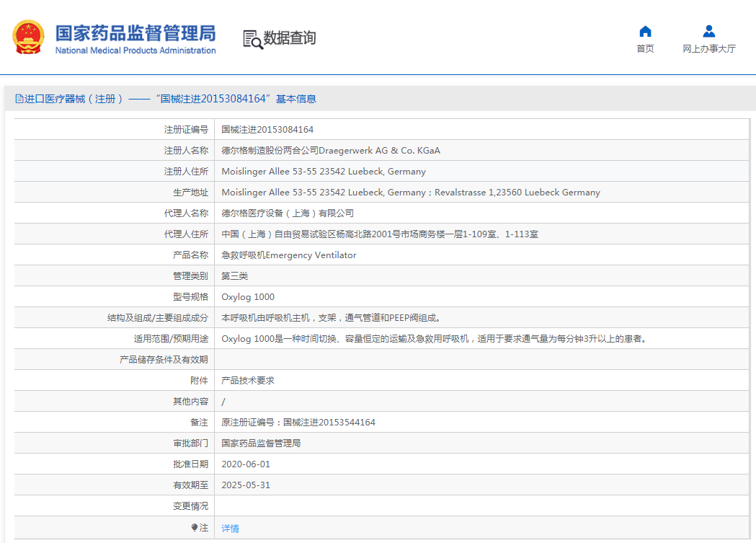The height and width of the screenshot is (543, 756).
Task: Click the approving department 国家药品监督管理局 value
Action: coord(261,443)
